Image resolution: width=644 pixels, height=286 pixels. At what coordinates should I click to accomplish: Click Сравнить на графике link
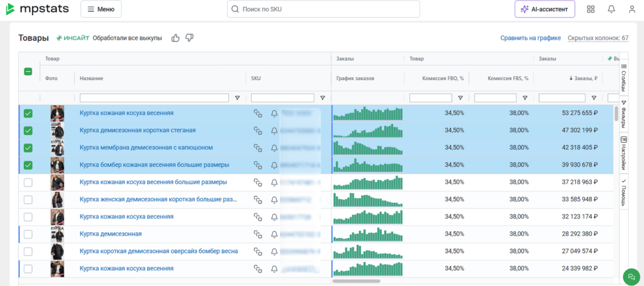click(530, 38)
